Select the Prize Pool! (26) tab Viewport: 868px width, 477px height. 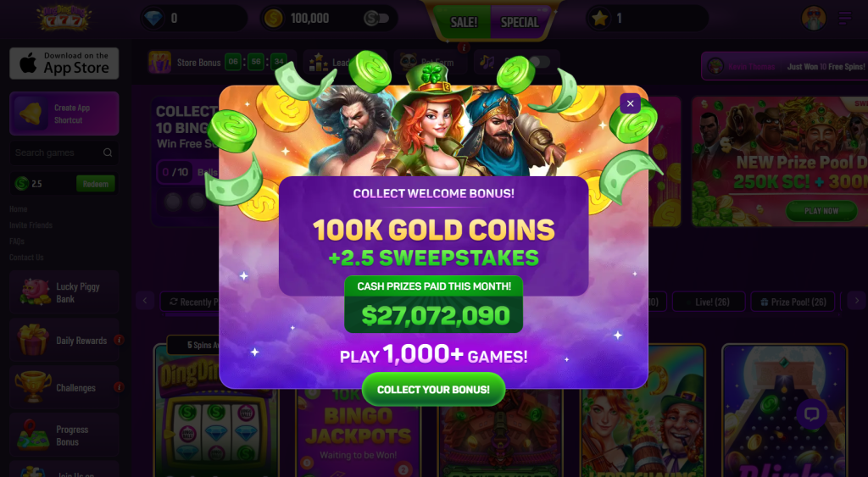[793, 302]
